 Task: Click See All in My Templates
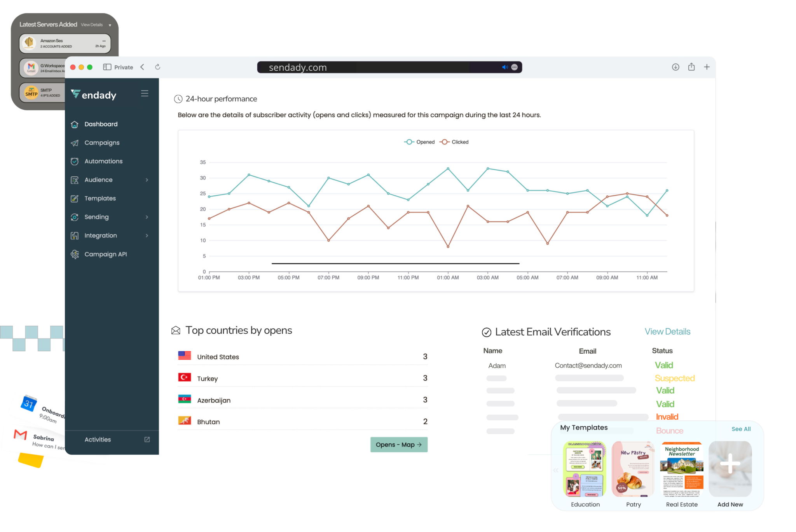(741, 429)
